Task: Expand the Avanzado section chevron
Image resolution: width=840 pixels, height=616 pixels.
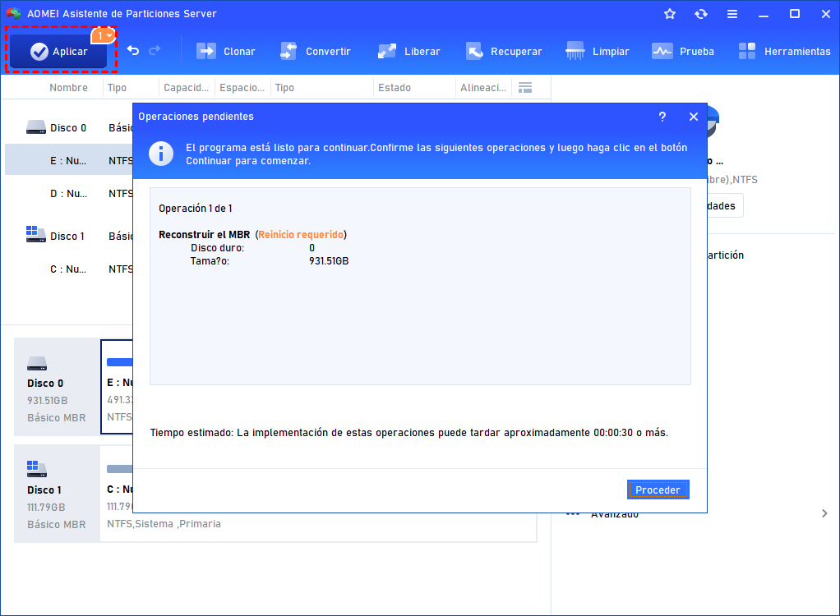Action: tap(824, 513)
